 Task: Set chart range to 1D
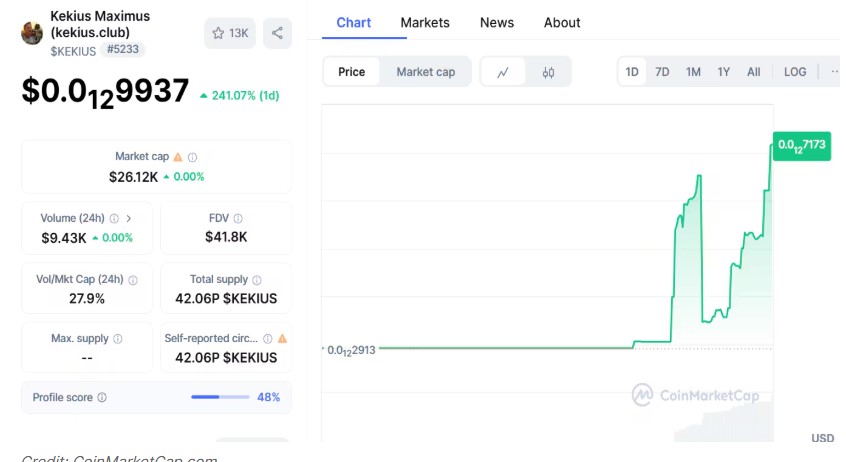(x=632, y=72)
